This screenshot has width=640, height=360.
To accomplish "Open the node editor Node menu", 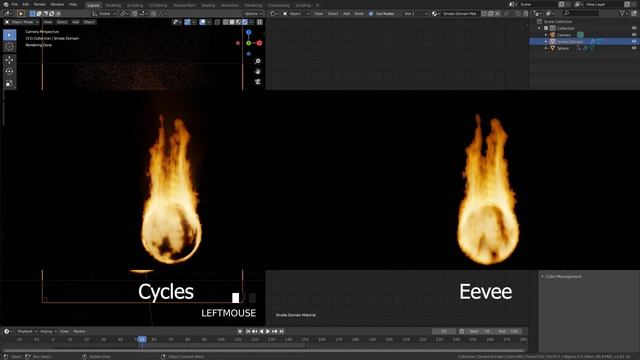I will (x=359, y=13).
